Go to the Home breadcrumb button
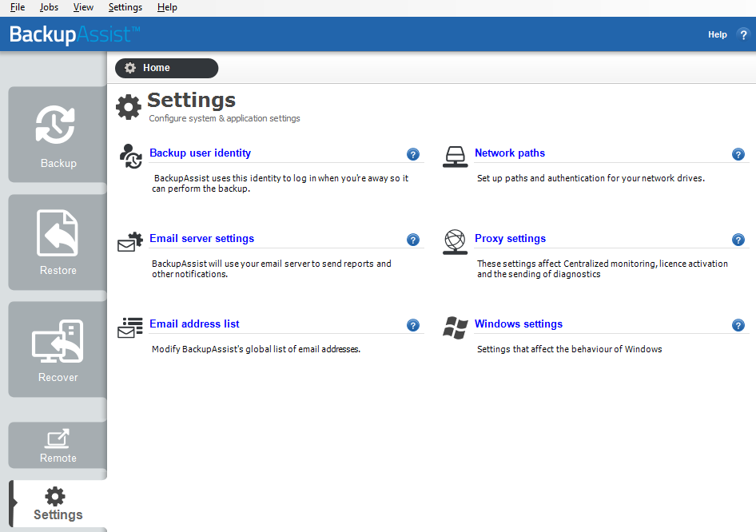Screen dimensions: 756x532 pos(166,68)
